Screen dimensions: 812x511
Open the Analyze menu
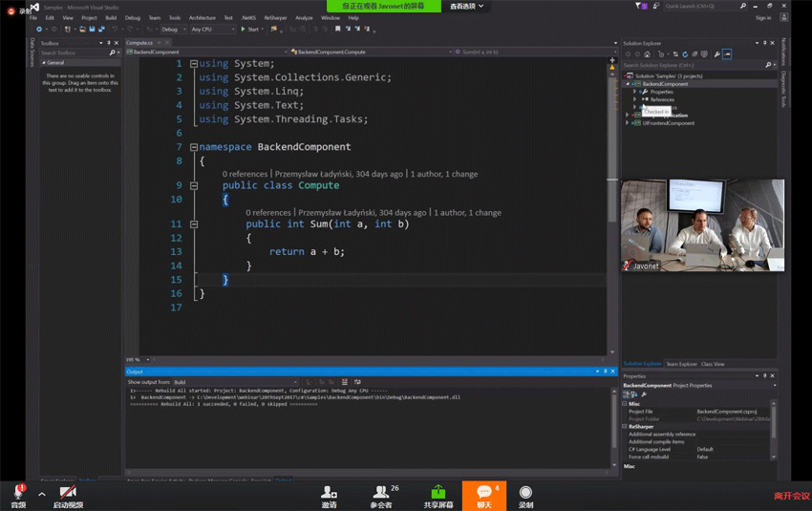click(x=304, y=18)
